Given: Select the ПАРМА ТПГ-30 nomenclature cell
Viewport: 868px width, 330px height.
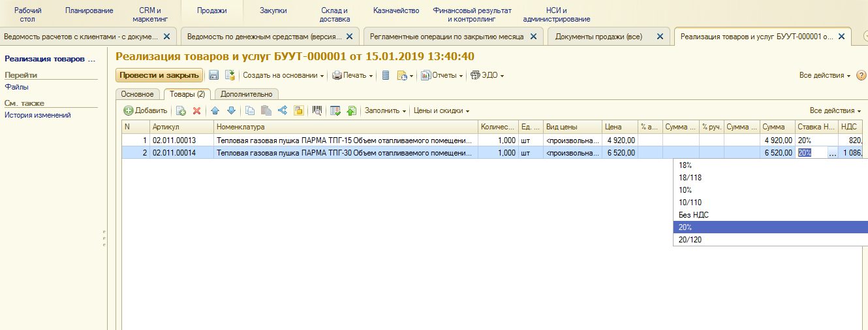Looking at the screenshot, I should point(346,153).
